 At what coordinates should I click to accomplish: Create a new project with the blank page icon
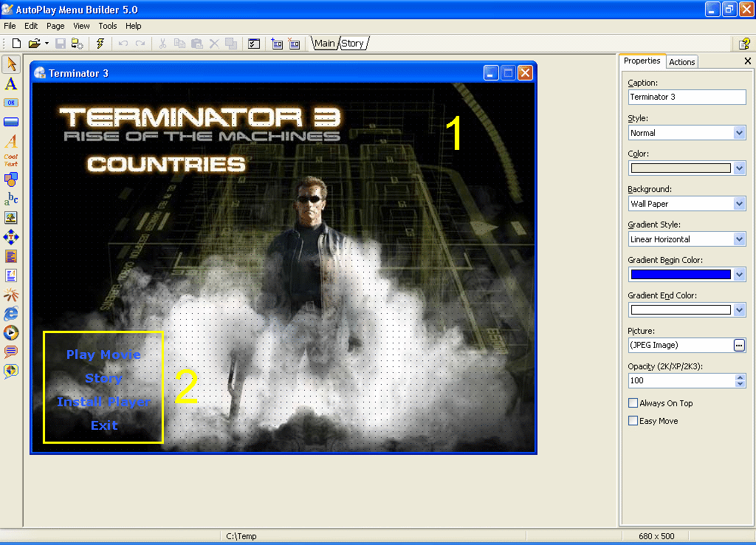point(16,44)
